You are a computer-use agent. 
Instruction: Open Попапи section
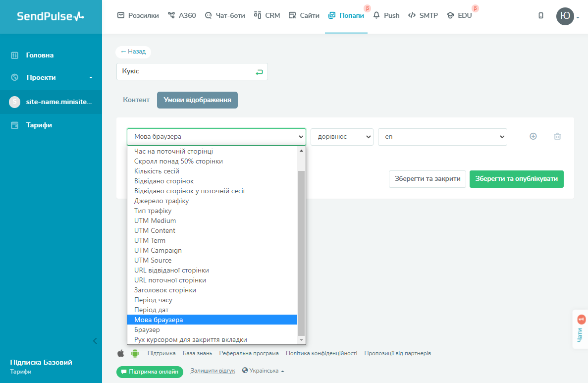346,15
